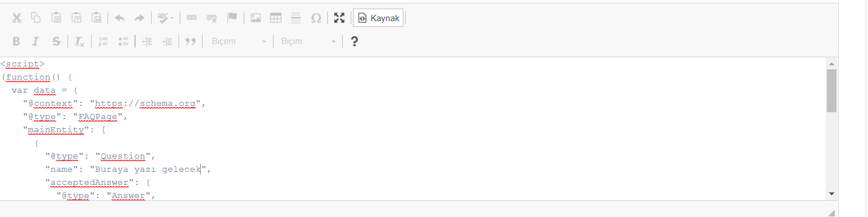The width and height of the screenshot is (868, 217).
Task: Click the Paste clipboard icon
Action: click(57, 18)
